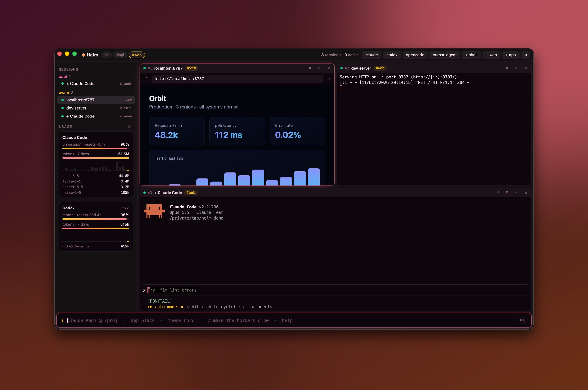Launch a new cursor-agent terminal
Screen dimensions: 588x390
pos(444,55)
